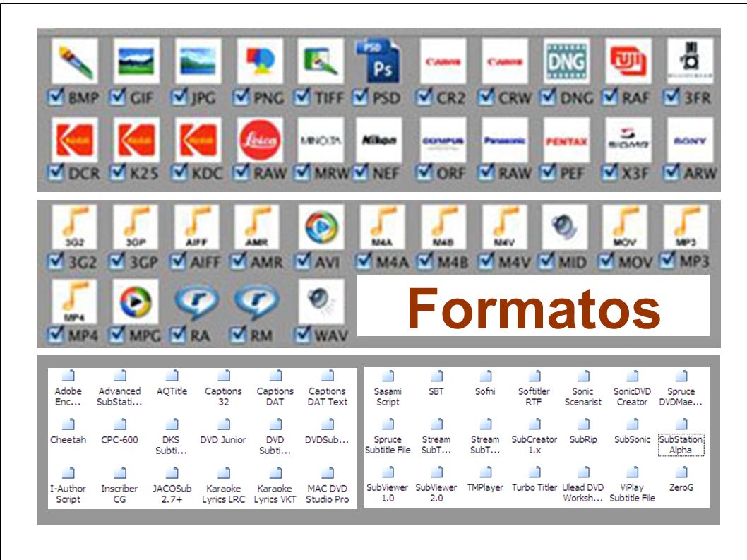Disable the M4A checkbox

[364, 261]
